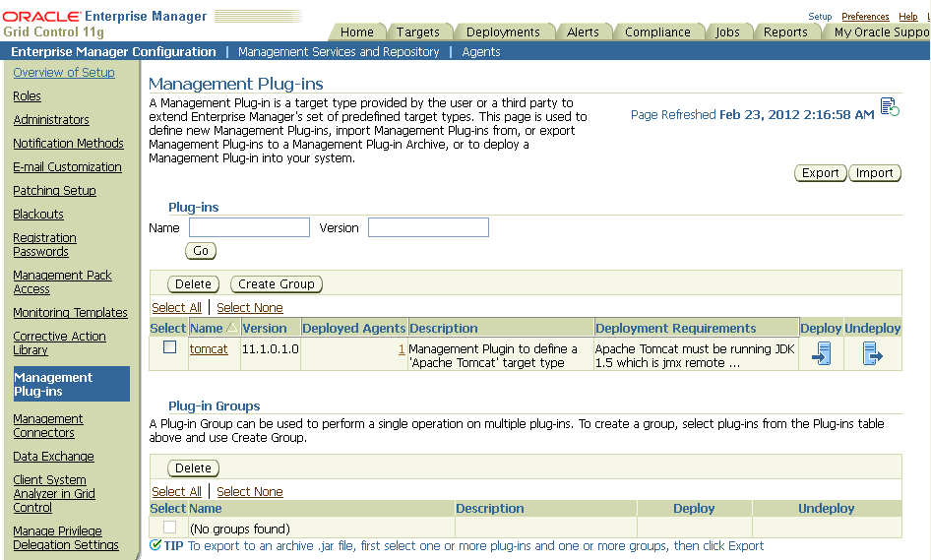
Task: Click the Undeploy icon for tomcat
Action: tap(872, 354)
